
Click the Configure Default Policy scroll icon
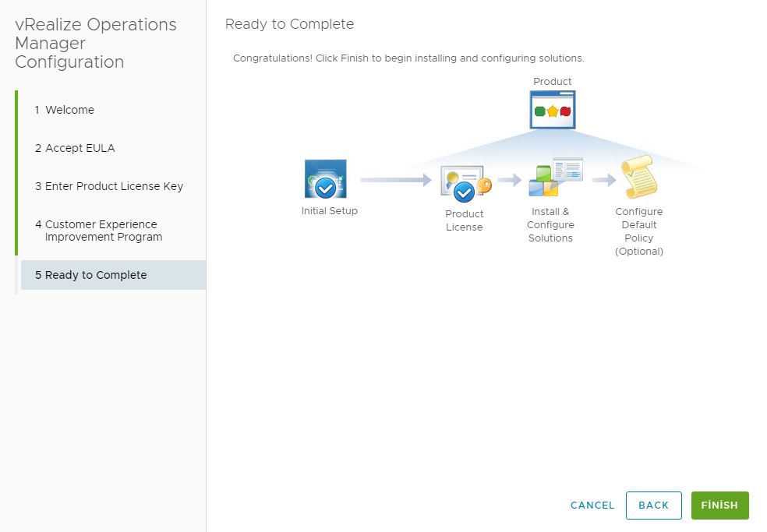click(x=639, y=177)
